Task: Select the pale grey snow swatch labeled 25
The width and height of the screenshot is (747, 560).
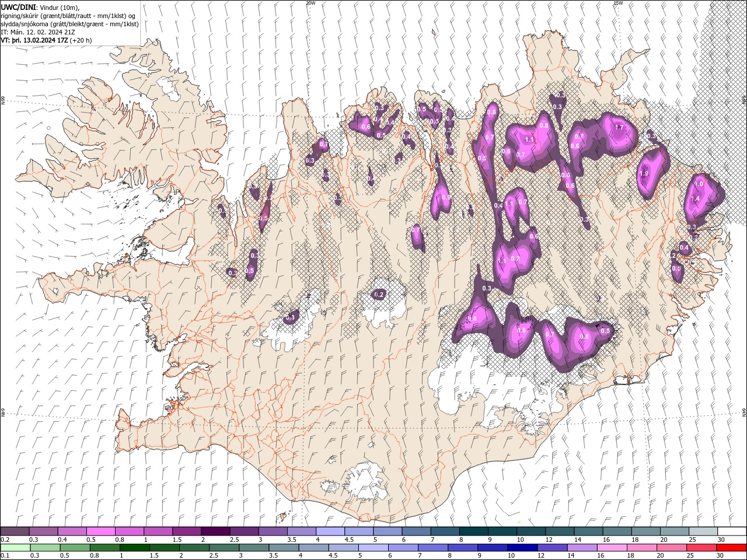Action: pyautogui.click(x=704, y=531)
